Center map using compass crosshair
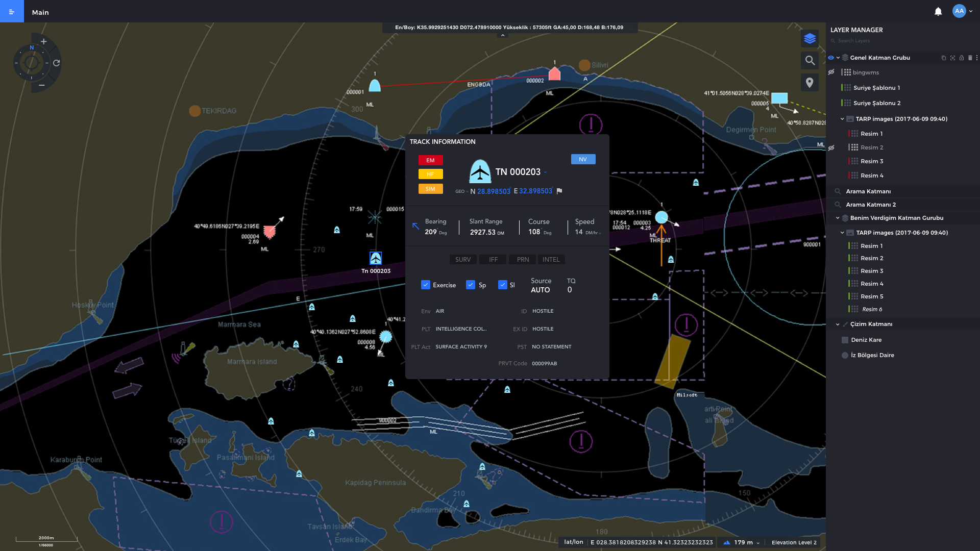Viewport: 980px width, 551px height. click(32, 63)
